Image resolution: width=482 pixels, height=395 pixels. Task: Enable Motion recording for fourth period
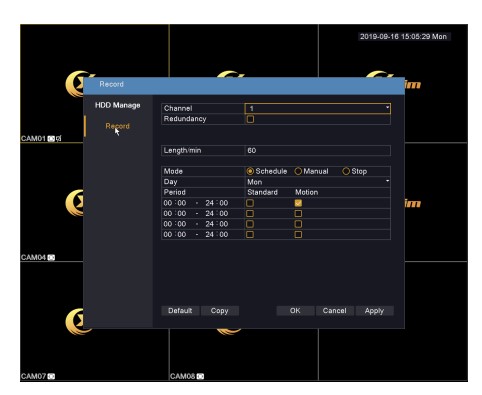coord(298,235)
